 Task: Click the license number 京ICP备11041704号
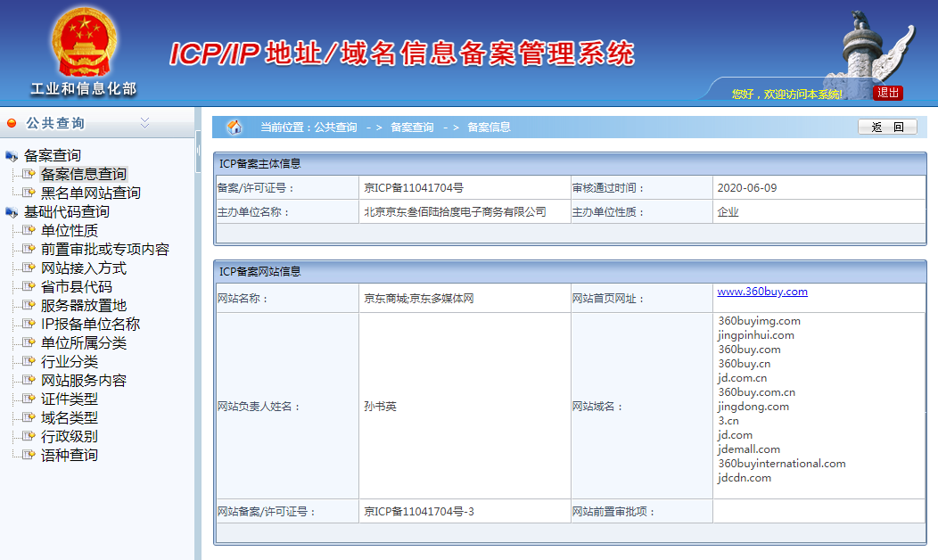414,188
